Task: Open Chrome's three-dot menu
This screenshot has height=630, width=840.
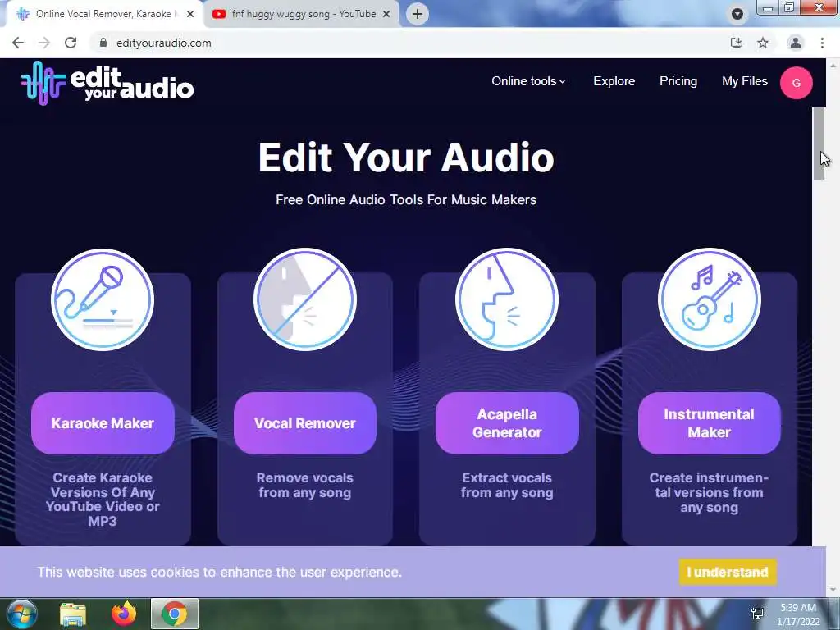Action: point(822,43)
